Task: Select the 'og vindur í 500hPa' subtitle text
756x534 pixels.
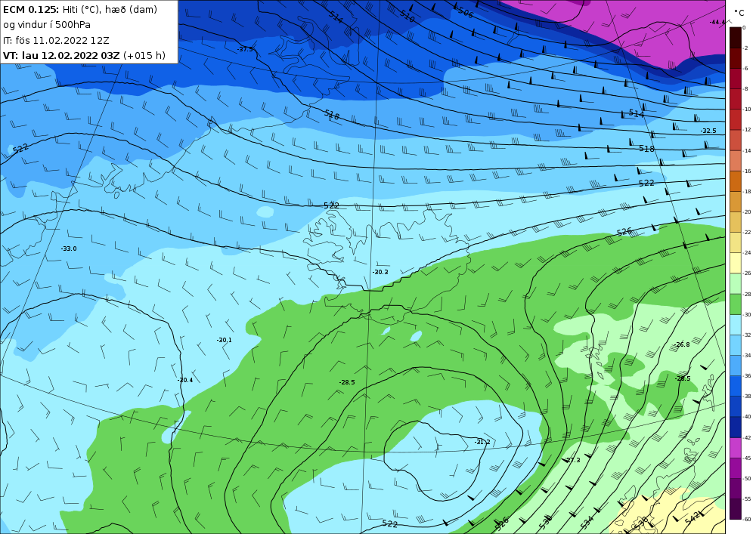Action: (47, 25)
